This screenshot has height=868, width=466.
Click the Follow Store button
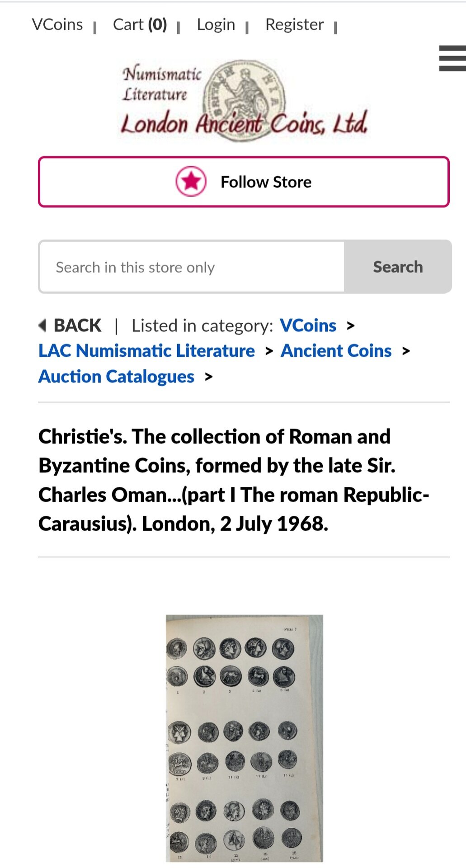pyautogui.click(x=244, y=182)
